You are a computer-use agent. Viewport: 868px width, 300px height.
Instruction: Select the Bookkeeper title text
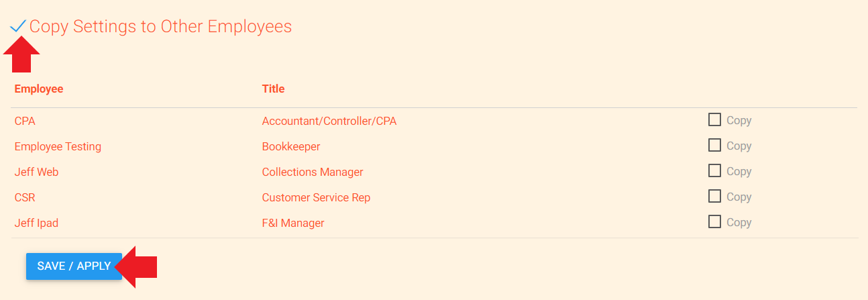point(291,146)
